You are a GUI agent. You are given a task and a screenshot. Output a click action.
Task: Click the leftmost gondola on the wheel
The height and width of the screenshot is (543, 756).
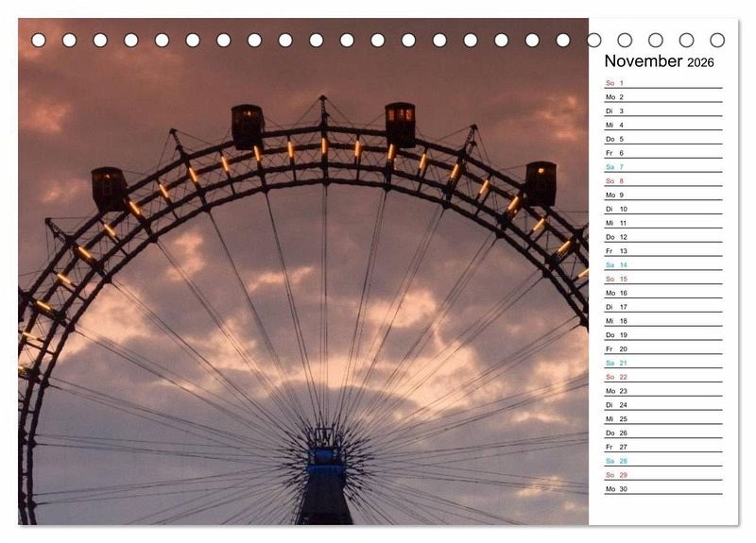tap(109, 188)
